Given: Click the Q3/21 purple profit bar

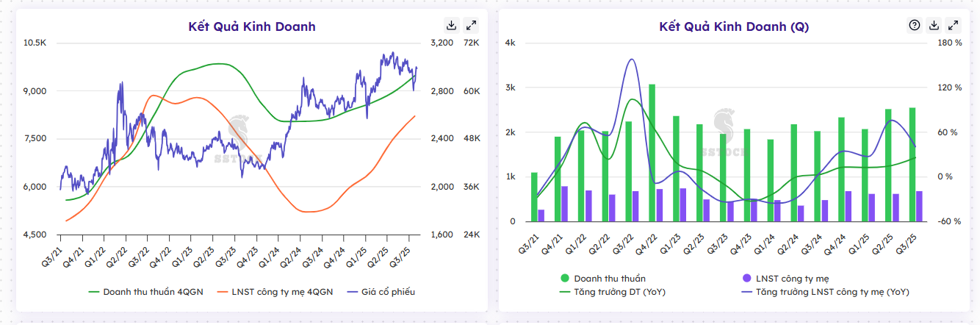Looking at the screenshot, I should pyautogui.click(x=541, y=215).
